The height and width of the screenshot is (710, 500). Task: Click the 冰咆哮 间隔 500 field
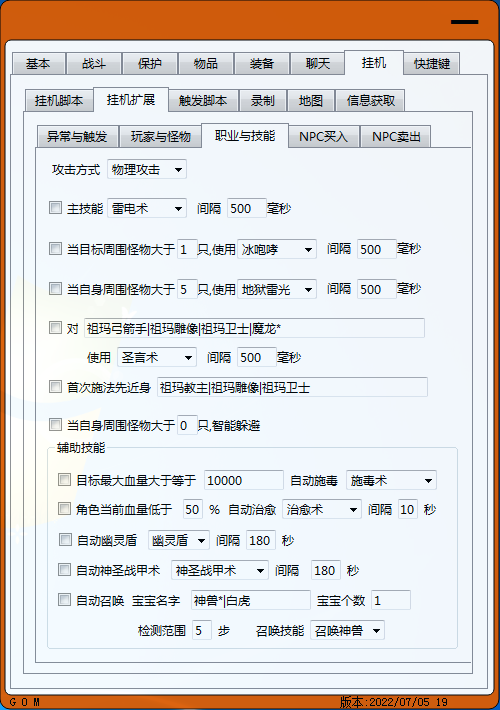(377, 249)
